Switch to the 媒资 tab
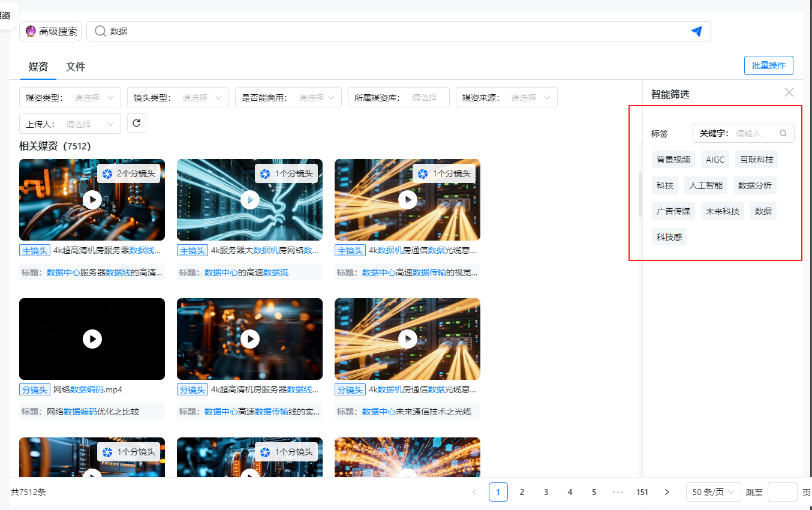Viewport: 812px width, 510px height. (38, 67)
